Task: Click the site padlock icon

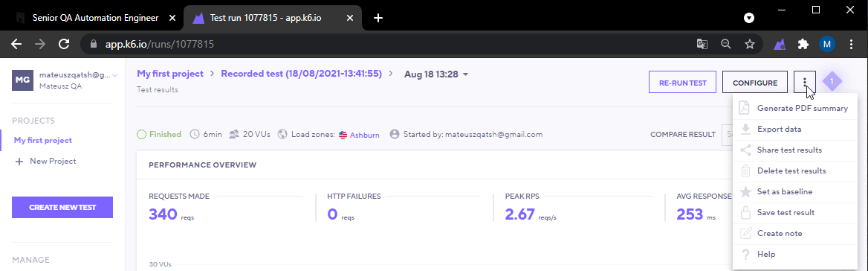Action: pos(93,45)
